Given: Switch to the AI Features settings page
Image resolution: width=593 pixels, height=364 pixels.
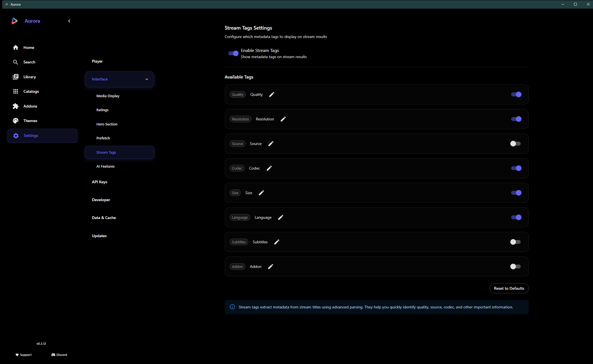Looking at the screenshot, I should tap(105, 166).
